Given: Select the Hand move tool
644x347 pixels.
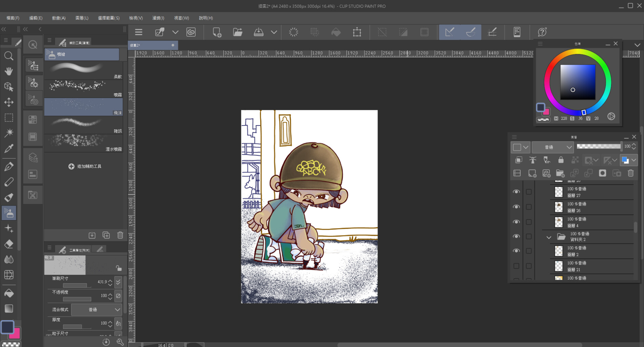Looking at the screenshot, I should pos(9,71).
